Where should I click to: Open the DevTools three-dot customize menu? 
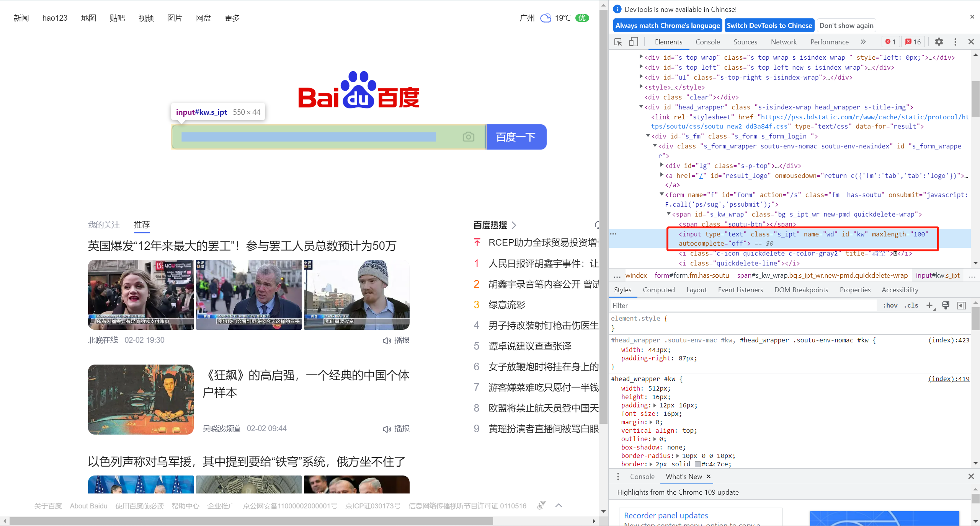955,42
